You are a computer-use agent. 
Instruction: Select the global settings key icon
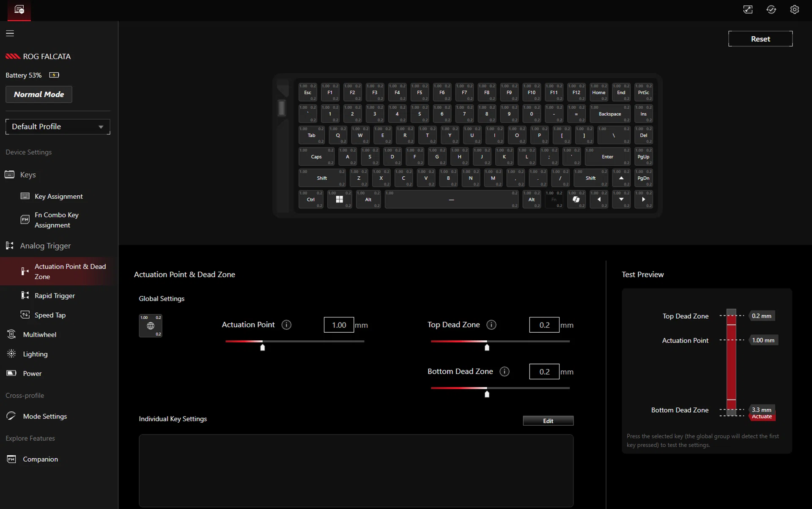click(151, 326)
